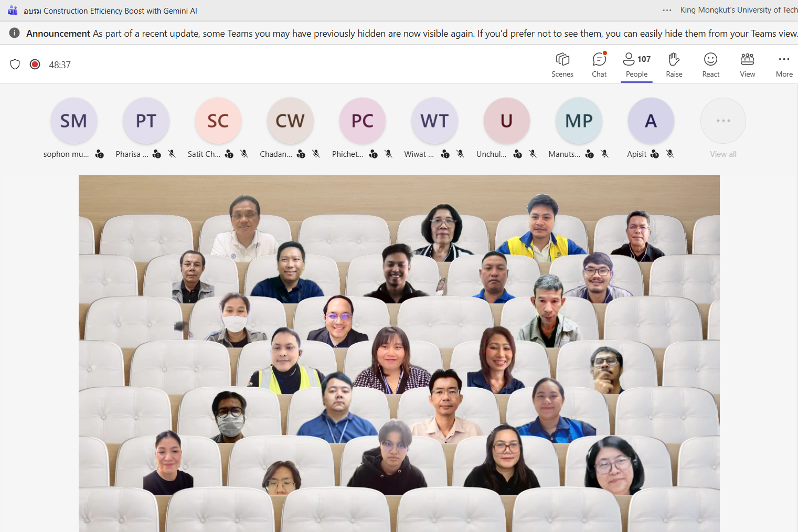Click the shield privacy icon
The width and height of the screenshot is (798, 532).
[x=15, y=65]
